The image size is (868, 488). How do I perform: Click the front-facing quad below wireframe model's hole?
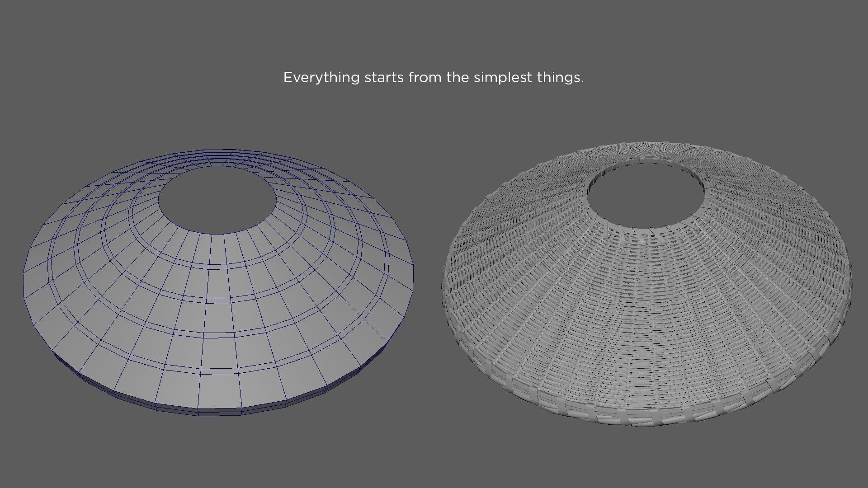tap(218, 249)
